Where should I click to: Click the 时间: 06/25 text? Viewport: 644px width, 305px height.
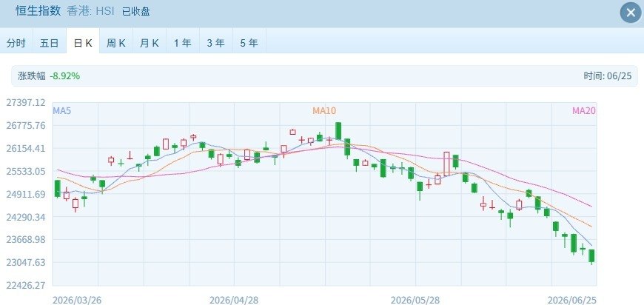click(608, 76)
